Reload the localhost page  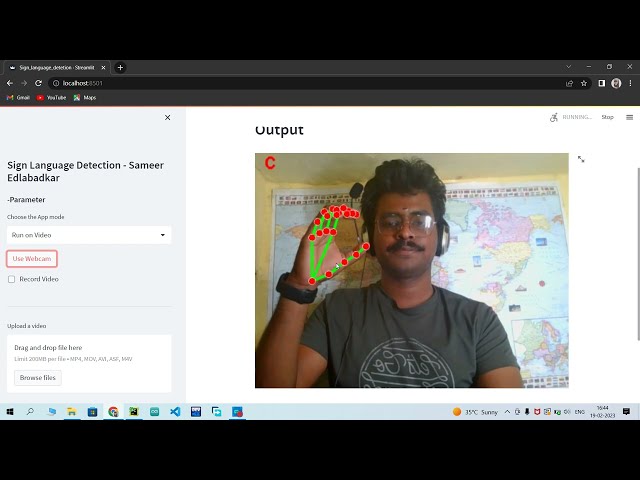point(38,83)
